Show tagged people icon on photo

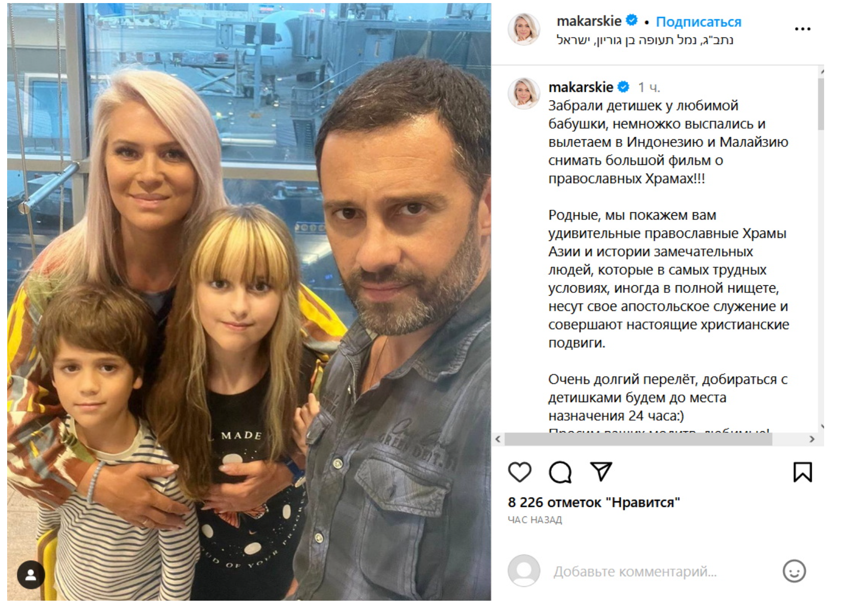pos(31,575)
